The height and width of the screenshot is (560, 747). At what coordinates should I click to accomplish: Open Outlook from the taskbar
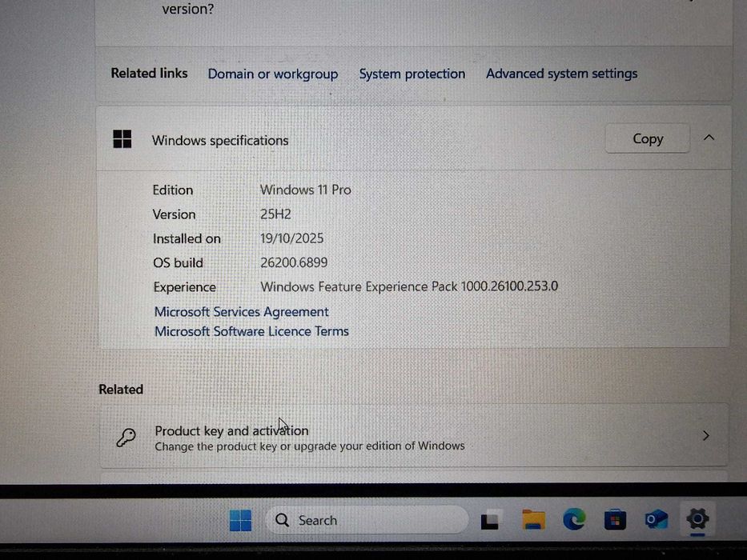tap(656, 519)
